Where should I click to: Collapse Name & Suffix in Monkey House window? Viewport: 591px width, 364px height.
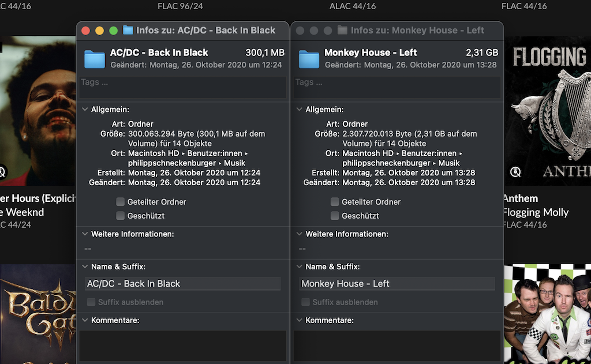300,267
